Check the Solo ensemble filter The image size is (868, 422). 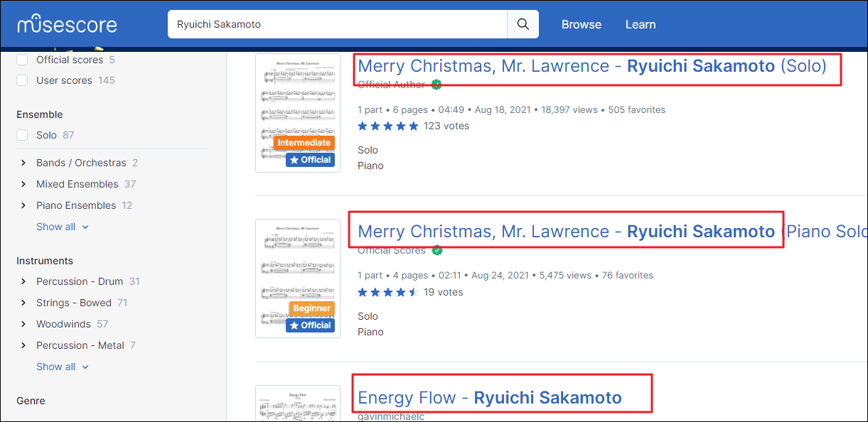[22, 135]
